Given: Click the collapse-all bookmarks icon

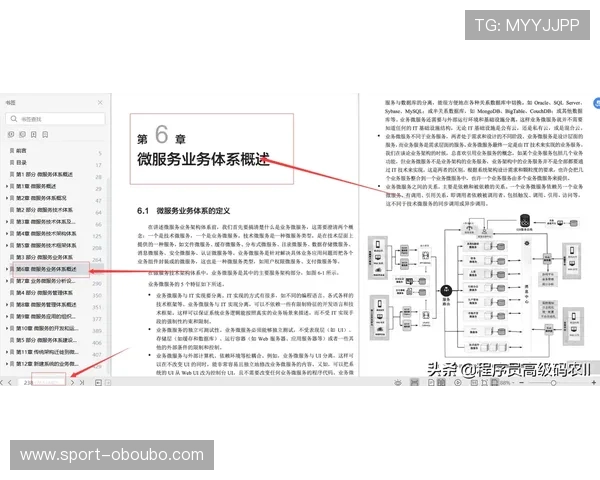Looking at the screenshot, I should 23,134.
